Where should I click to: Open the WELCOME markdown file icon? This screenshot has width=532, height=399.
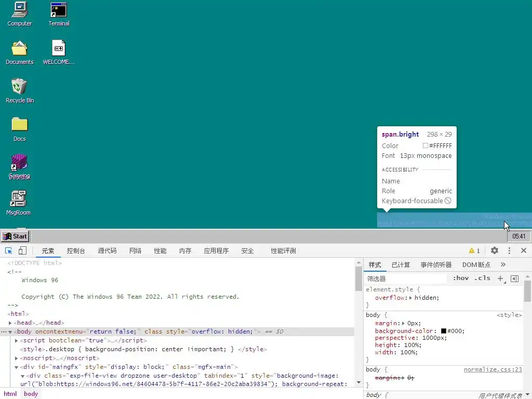click(x=59, y=52)
